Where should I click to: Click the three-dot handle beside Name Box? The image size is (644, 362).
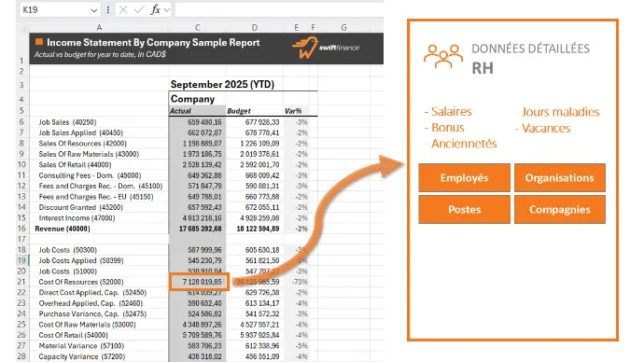point(108,10)
